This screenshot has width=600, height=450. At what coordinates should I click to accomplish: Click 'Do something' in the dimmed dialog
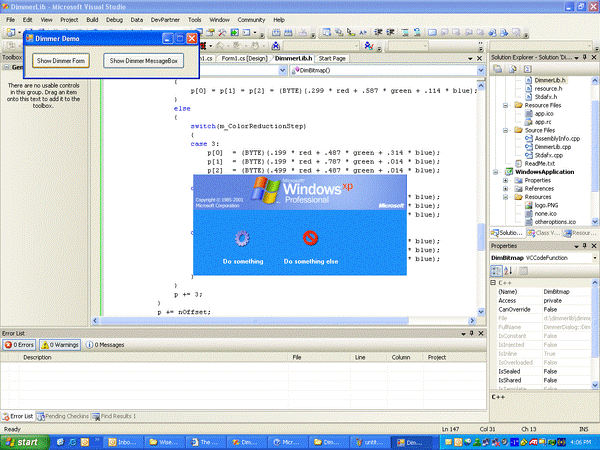click(x=243, y=261)
